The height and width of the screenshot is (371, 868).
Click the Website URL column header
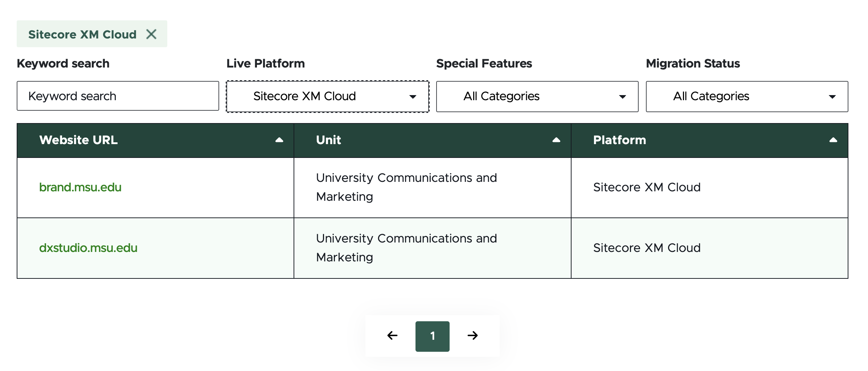155,140
